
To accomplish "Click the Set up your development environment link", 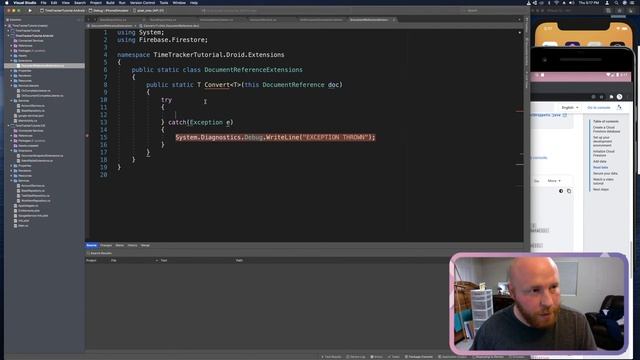I will tap(603, 141).
